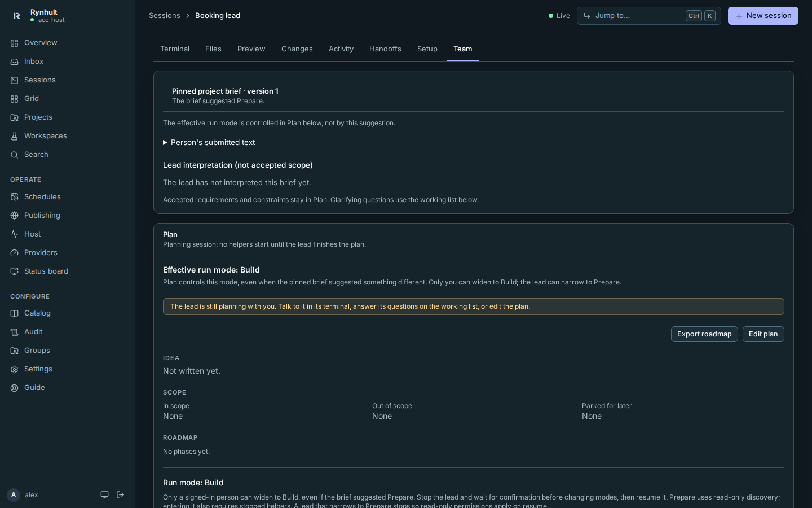
Task: Switch to the Setup tab
Action: (427, 49)
